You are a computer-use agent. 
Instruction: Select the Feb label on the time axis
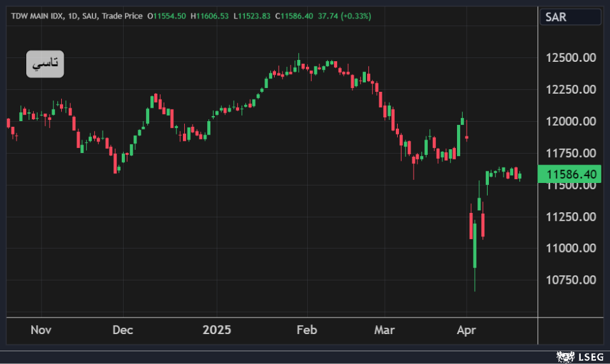(x=307, y=330)
